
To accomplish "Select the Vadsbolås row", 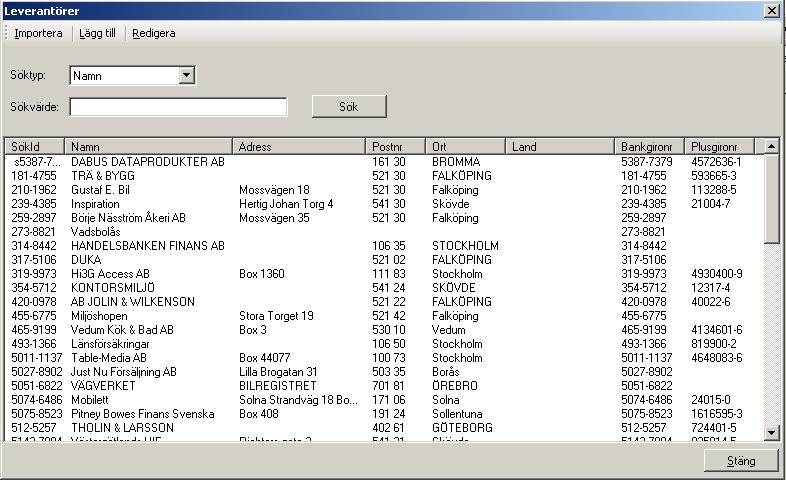I will tap(383, 232).
